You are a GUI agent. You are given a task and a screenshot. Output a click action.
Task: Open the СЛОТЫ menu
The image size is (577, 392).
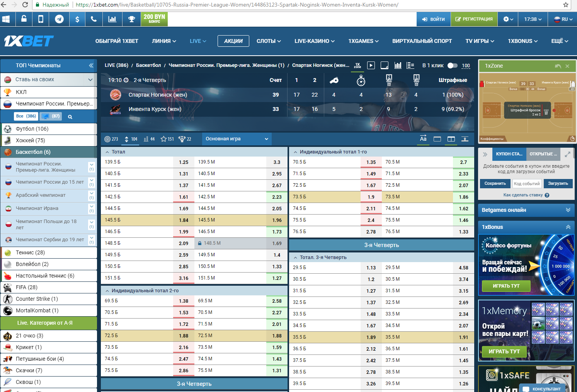[269, 41]
